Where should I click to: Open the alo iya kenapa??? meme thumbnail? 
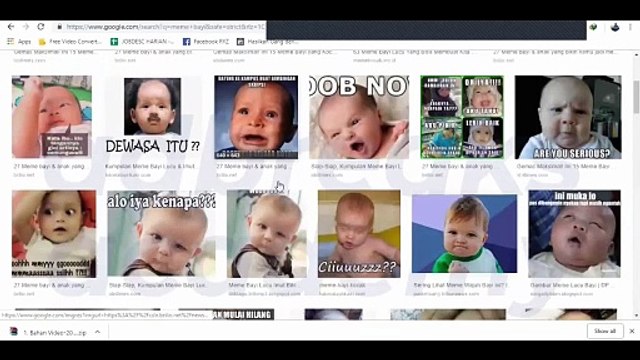coord(162,234)
